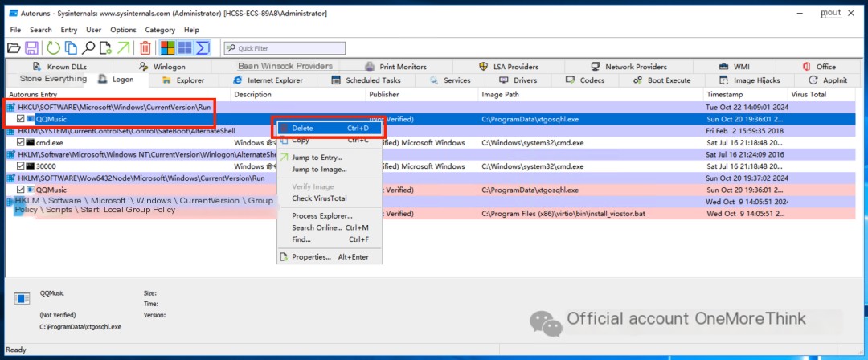Switch to the Scheduled Tasks tab
This screenshot has height=360, width=868.
point(366,80)
